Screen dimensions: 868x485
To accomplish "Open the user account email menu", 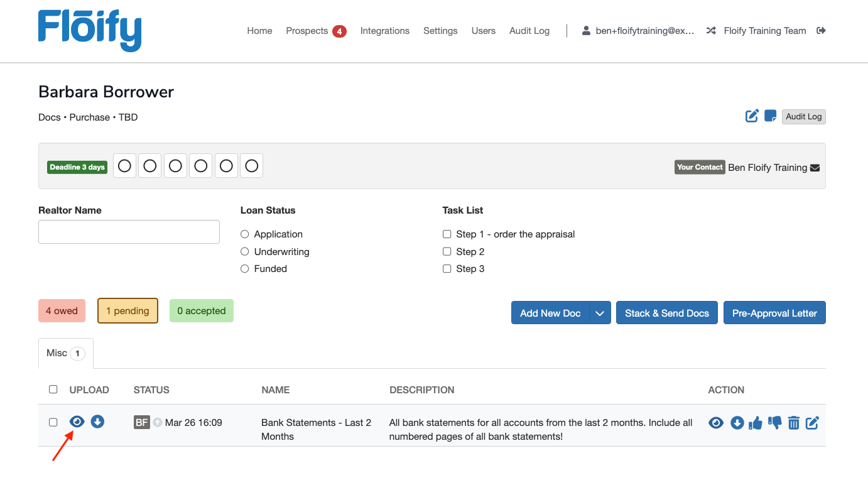I will click(x=638, y=31).
